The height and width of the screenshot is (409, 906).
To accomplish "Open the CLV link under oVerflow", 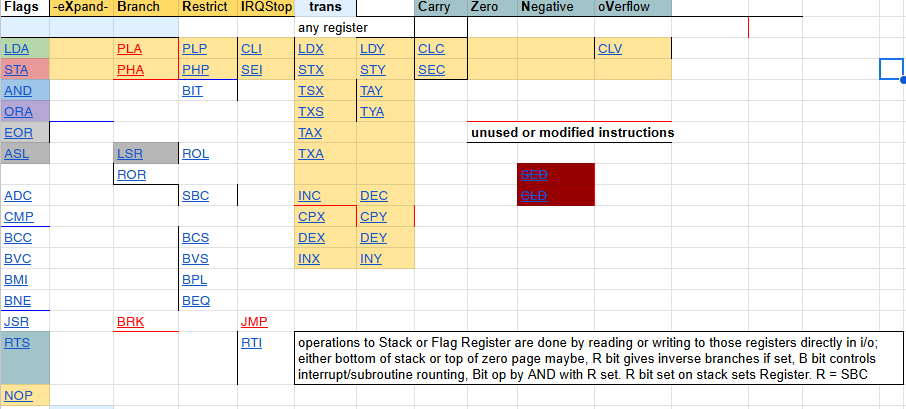I will 609,48.
